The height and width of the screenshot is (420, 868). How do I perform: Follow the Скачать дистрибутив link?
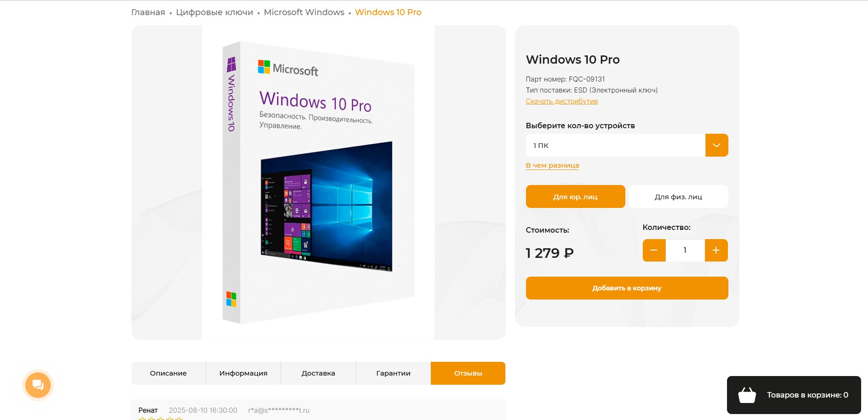[x=562, y=101]
